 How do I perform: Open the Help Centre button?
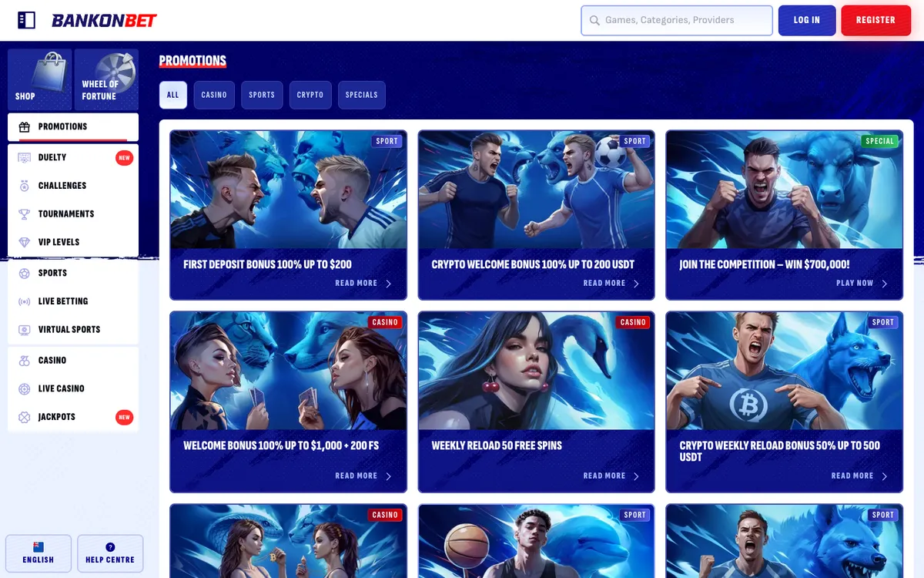pyautogui.click(x=110, y=553)
